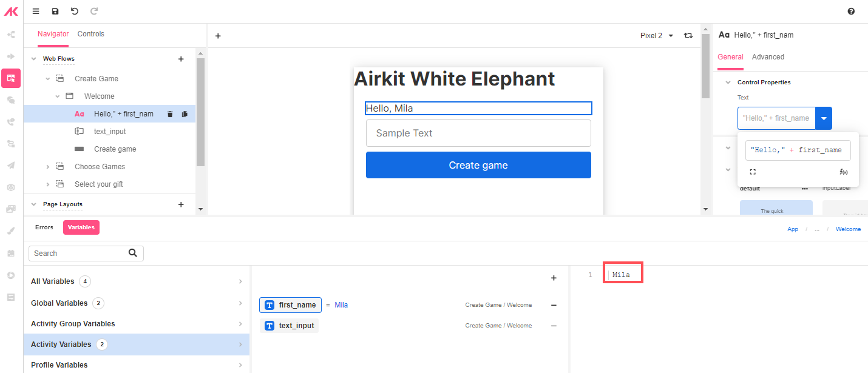The height and width of the screenshot is (373, 868).
Task: Show Global Variables category
Action: point(137,303)
